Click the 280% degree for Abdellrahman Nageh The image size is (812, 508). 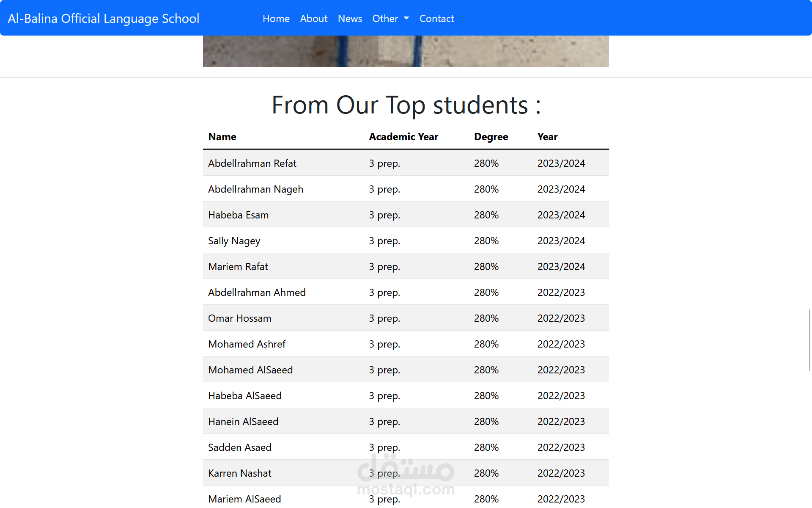pyautogui.click(x=486, y=189)
